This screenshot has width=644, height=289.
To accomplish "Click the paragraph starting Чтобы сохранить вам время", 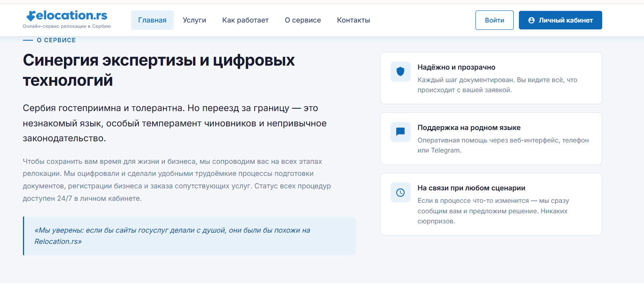I will (x=177, y=180).
